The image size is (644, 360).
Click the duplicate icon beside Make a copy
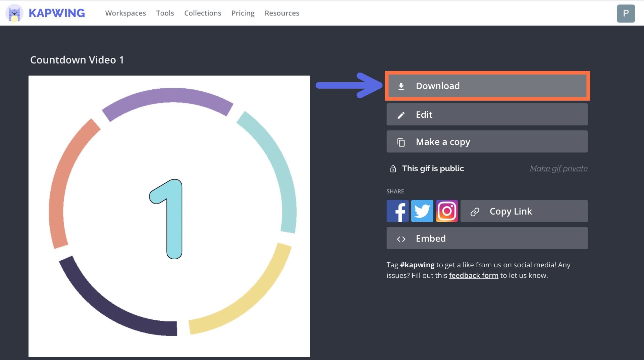click(401, 141)
